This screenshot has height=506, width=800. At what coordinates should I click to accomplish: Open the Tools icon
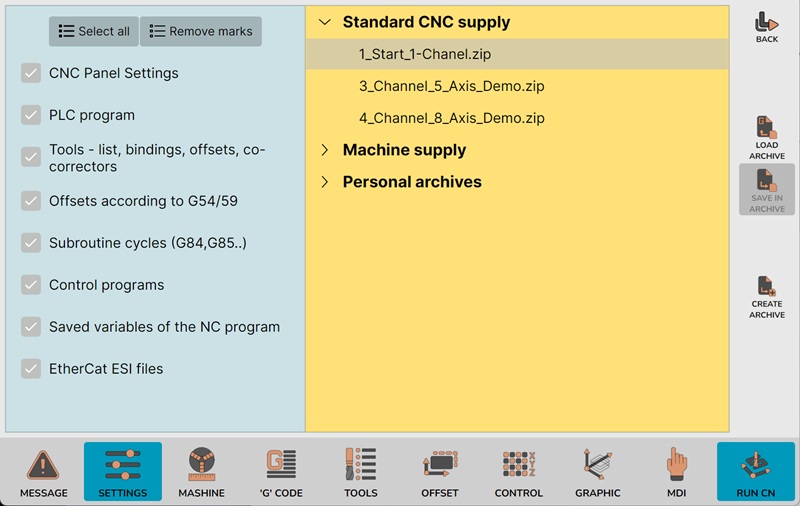360,466
